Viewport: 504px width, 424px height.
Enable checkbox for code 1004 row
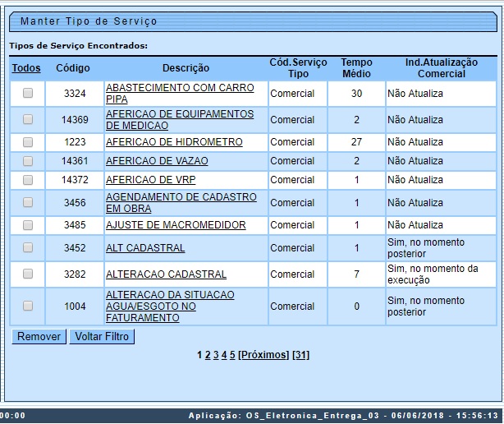28,306
